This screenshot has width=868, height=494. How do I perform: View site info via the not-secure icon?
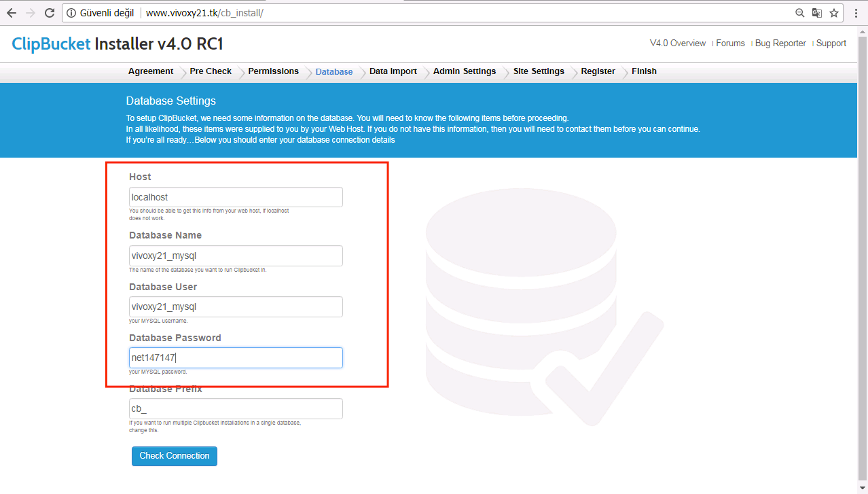click(x=71, y=13)
